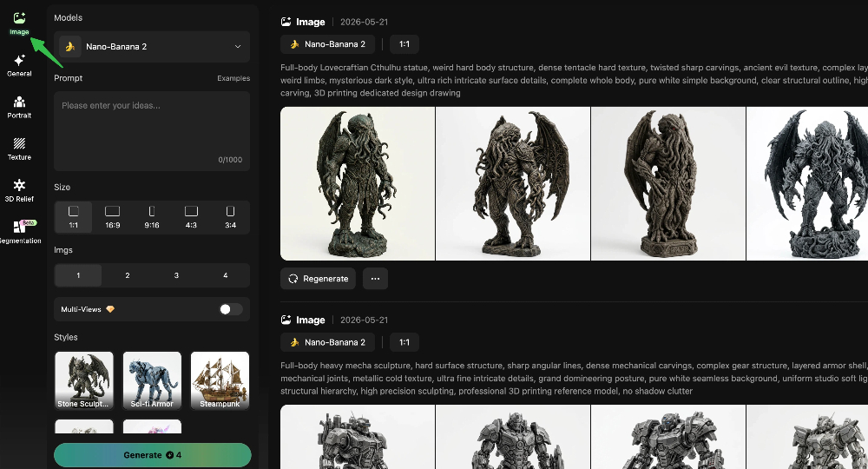Open the Image section in sidebar
This screenshot has height=469, width=868.
click(x=19, y=23)
